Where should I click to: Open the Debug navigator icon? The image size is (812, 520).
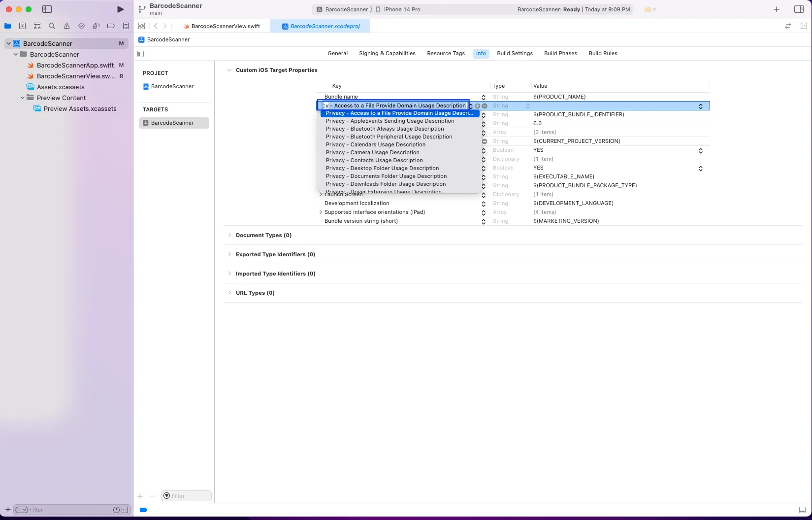coord(96,26)
